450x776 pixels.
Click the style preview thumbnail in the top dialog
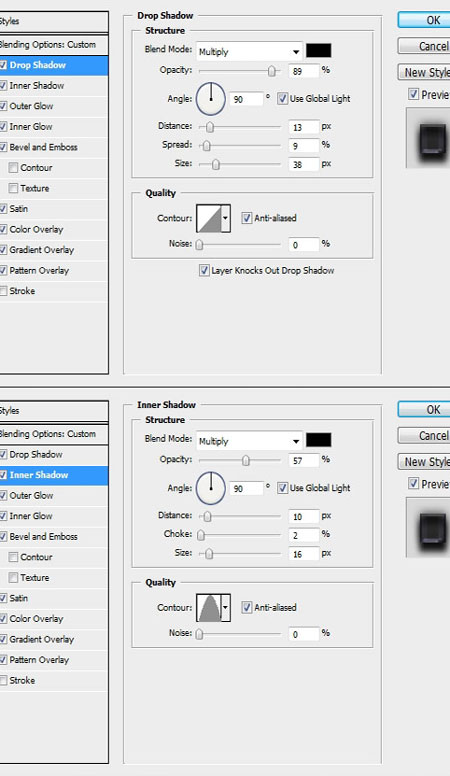(429, 138)
